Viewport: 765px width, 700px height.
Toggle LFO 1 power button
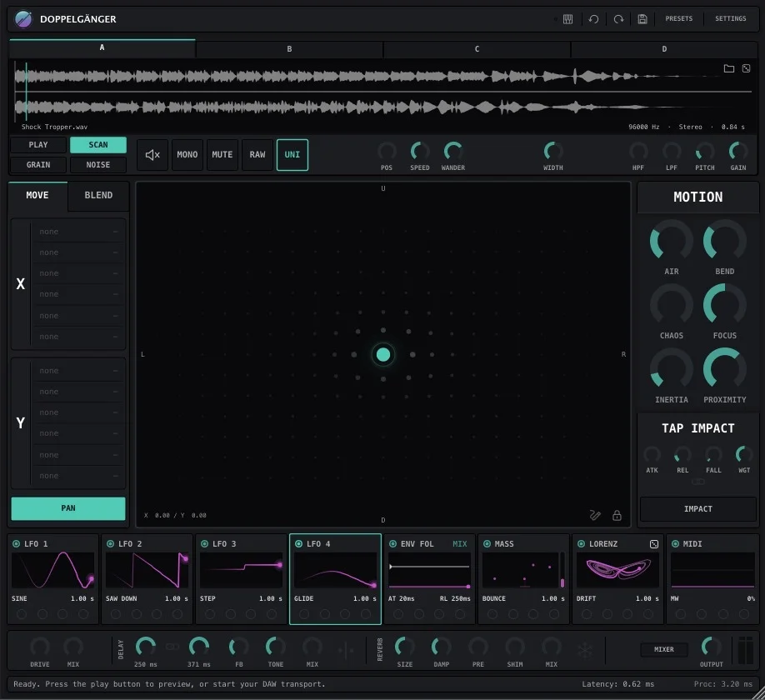16,544
